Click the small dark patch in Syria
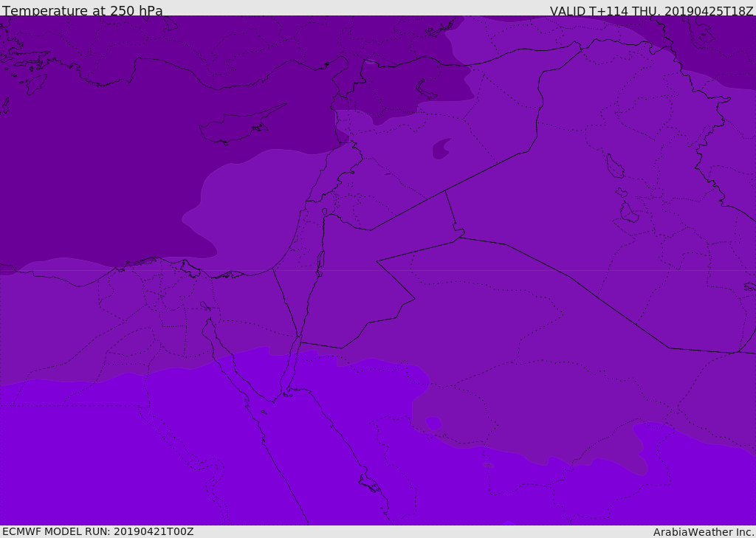 441,148
